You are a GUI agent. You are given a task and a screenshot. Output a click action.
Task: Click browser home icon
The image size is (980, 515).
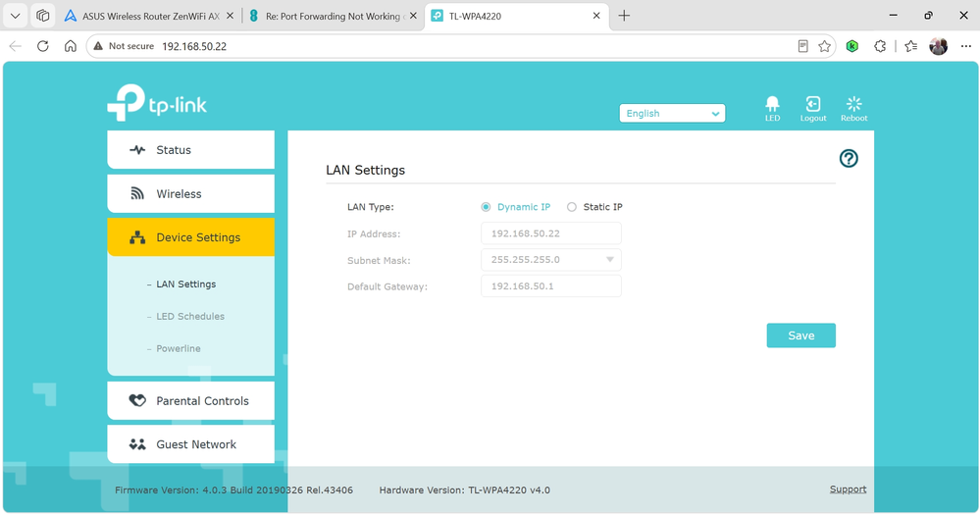[x=71, y=46]
